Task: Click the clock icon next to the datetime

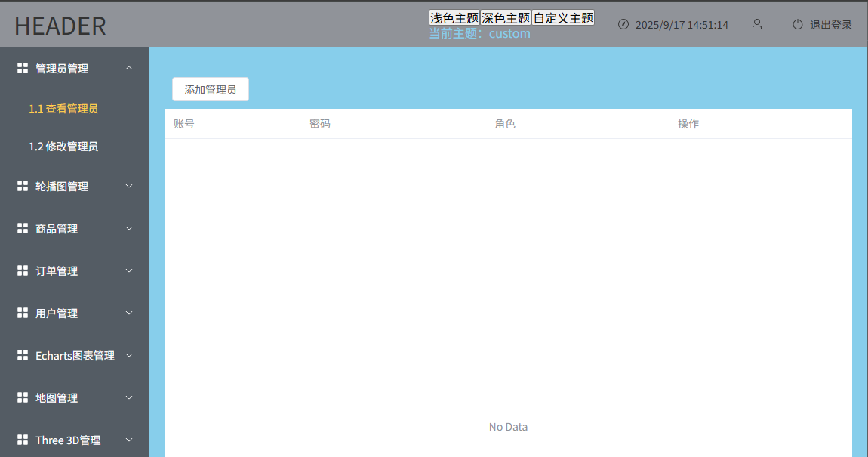Action: (x=623, y=24)
